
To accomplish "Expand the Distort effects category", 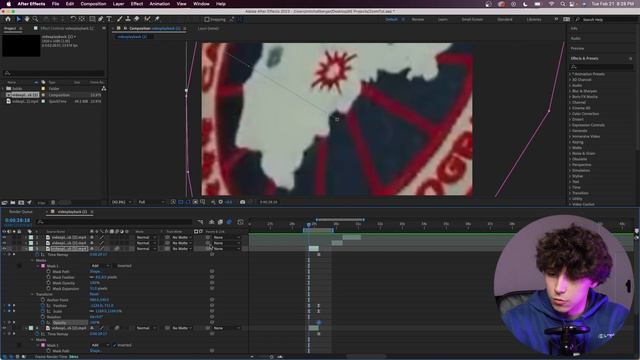I will pyautogui.click(x=570, y=120).
